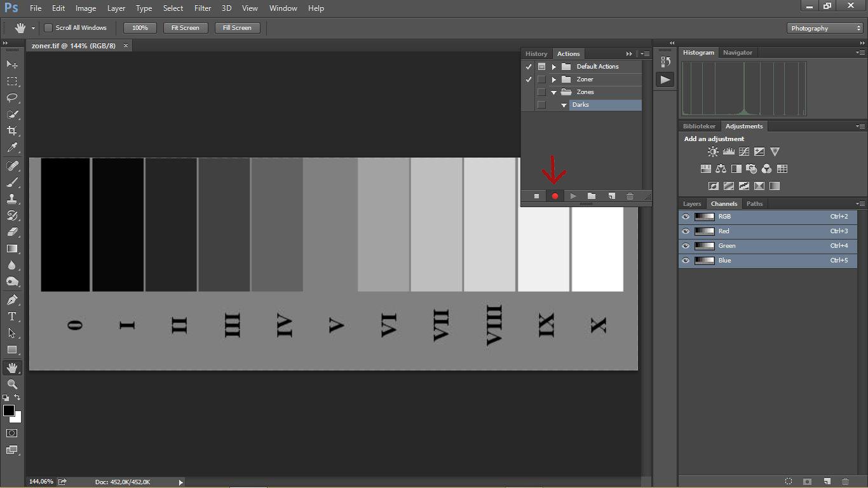
Task: Toggle the Default Actions checkmark
Action: 529,67
